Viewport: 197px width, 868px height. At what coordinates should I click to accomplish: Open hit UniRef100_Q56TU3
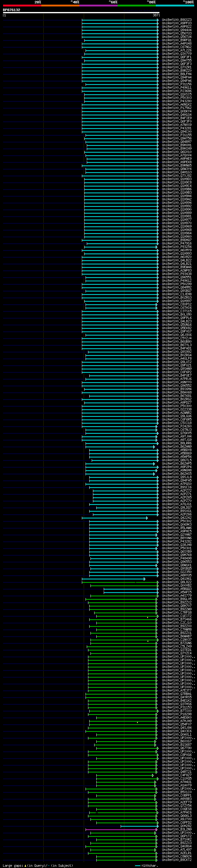[177, 33]
